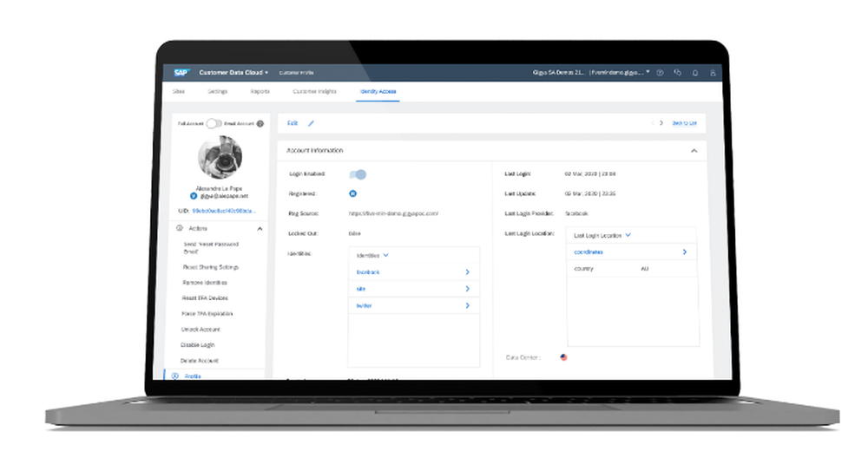Expand the twitter identity row
Image resolution: width=868 pixels, height=451 pixels.
413,305
